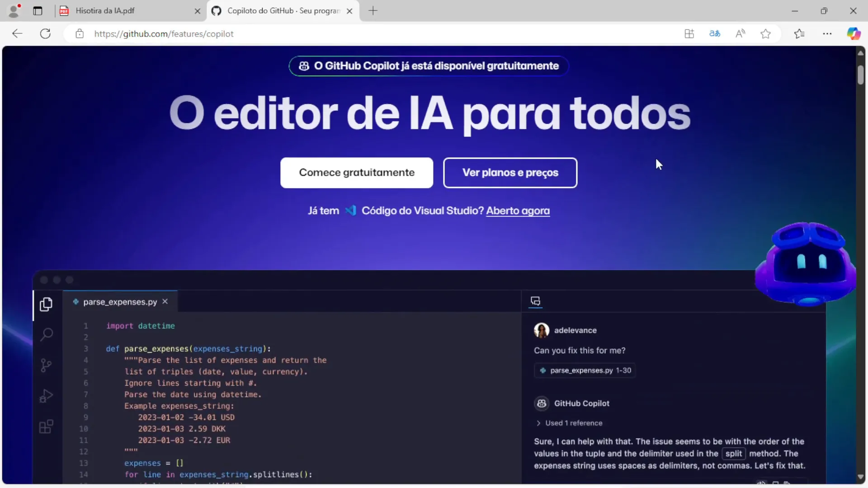Reload the current page
Image resolution: width=868 pixels, height=488 pixels.
tap(45, 33)
